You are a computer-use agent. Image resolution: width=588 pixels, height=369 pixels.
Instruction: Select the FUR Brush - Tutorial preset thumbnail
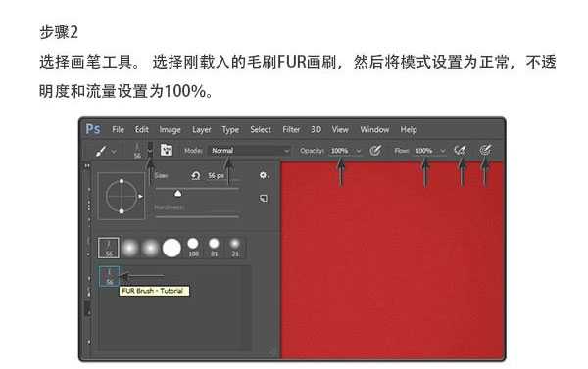(109, 276)
